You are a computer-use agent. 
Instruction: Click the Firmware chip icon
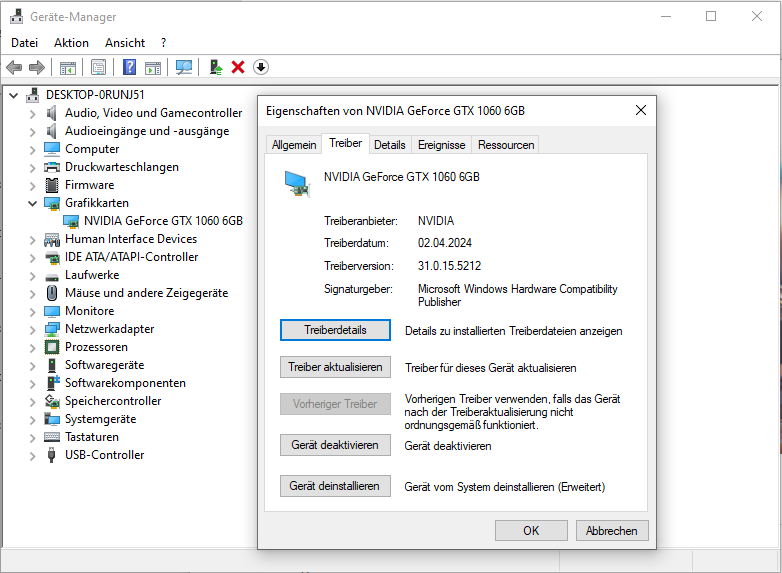[52, 185]
